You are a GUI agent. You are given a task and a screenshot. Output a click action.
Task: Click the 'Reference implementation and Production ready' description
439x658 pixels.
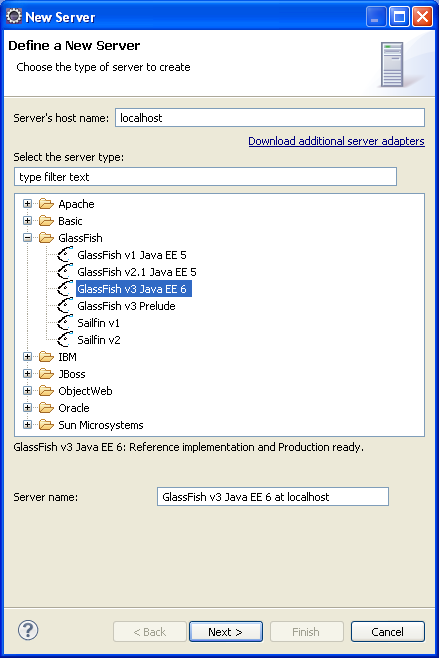point(246,447)
